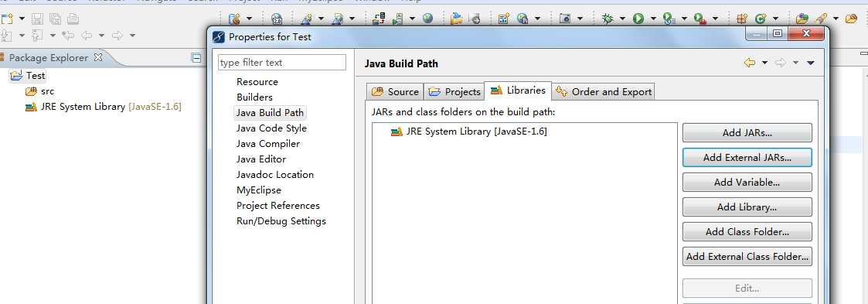Open the dialog view menu triangle
This screenshot has width=868, height=304.
[811, 63]
